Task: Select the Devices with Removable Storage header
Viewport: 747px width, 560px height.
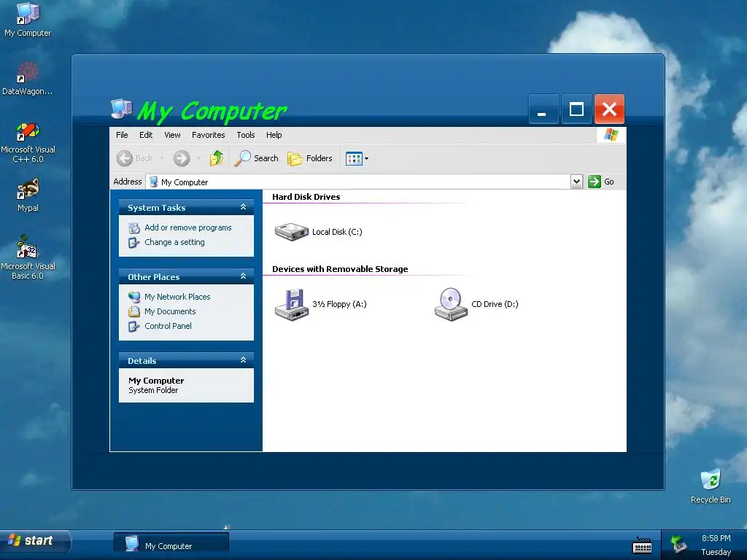Action: [x=340, y=269]
